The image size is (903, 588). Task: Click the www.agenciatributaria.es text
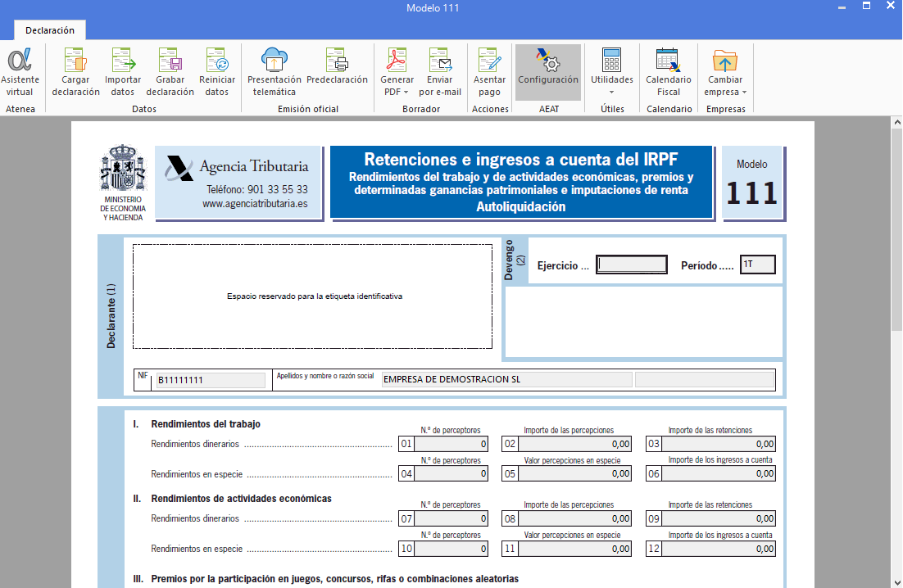click(x=255, y=204)
